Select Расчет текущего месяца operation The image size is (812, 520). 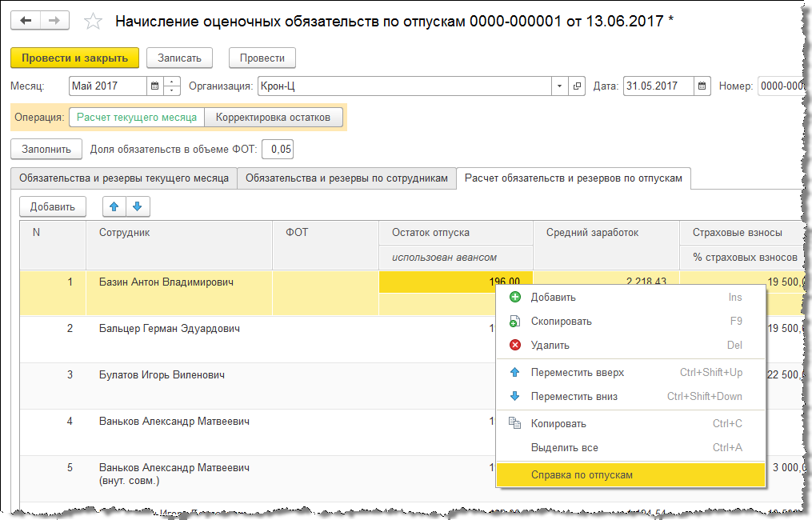point(137,117)
